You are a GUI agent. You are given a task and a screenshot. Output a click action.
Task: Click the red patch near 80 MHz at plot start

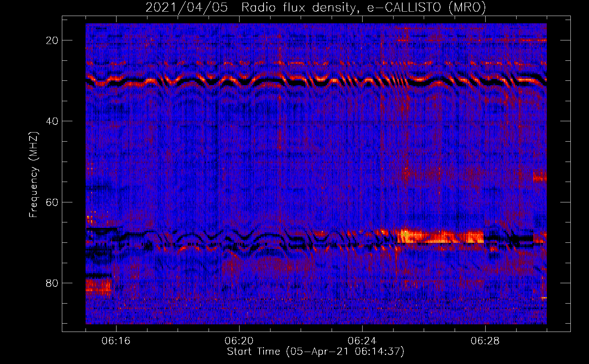click(x=98, y=285)
